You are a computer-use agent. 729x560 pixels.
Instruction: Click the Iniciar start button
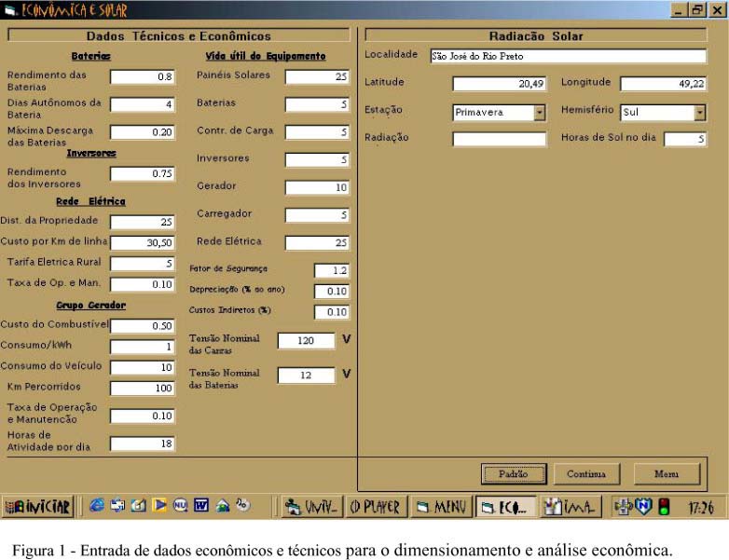(x=37, y=507)
